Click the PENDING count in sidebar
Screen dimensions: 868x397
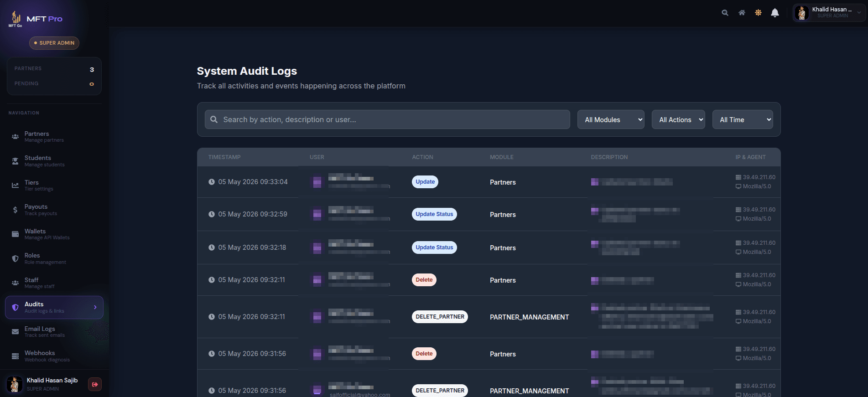[x=92, y=84]
